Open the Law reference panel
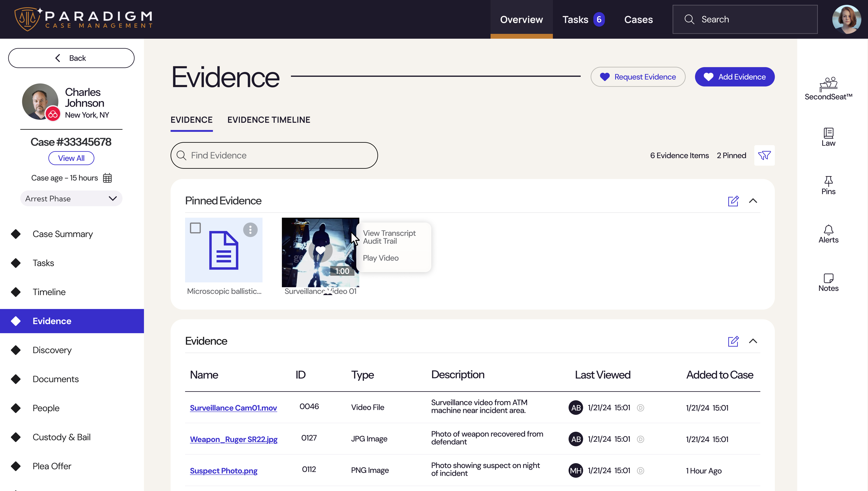This screenshot has height=491, width=868. coord(828,137)
